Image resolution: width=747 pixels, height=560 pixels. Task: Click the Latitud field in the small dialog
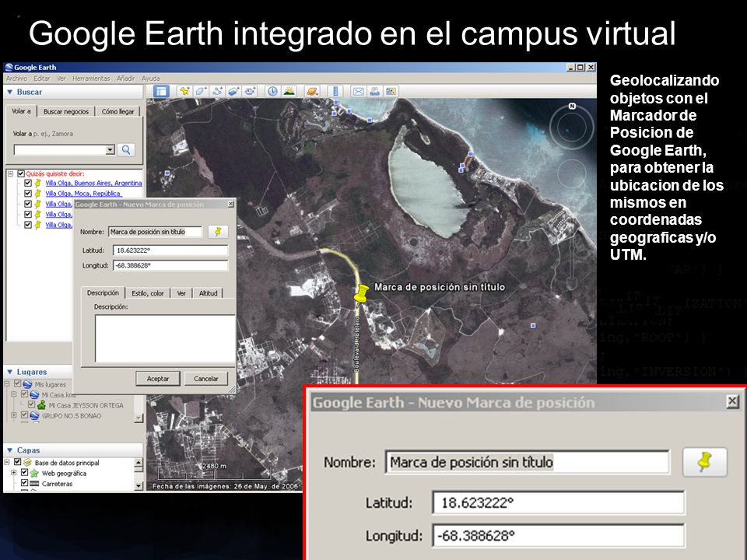tap(170, 250)
